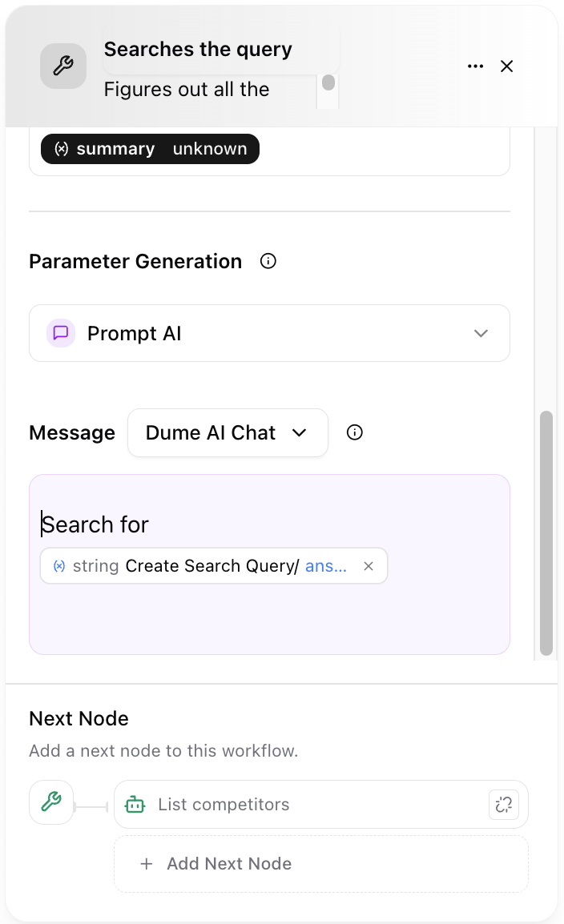Click the chat bubble icon beside Prompt AI
The height and width of the screenshot is (924, 564).
[60, 333]
